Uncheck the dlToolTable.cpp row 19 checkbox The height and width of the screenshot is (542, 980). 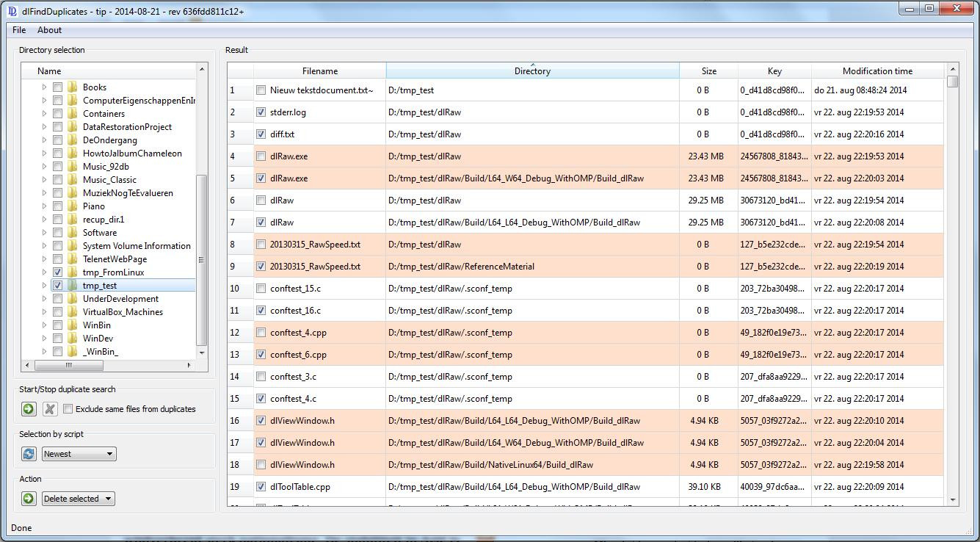261,487
